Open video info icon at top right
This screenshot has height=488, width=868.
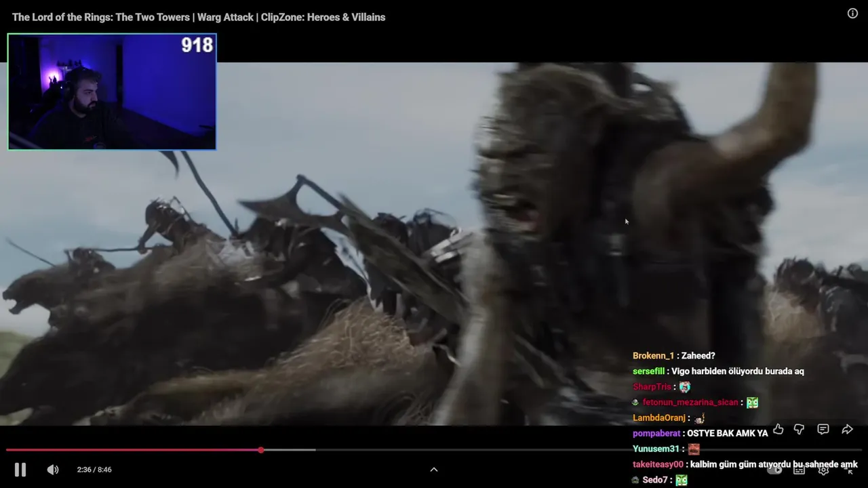852,14
